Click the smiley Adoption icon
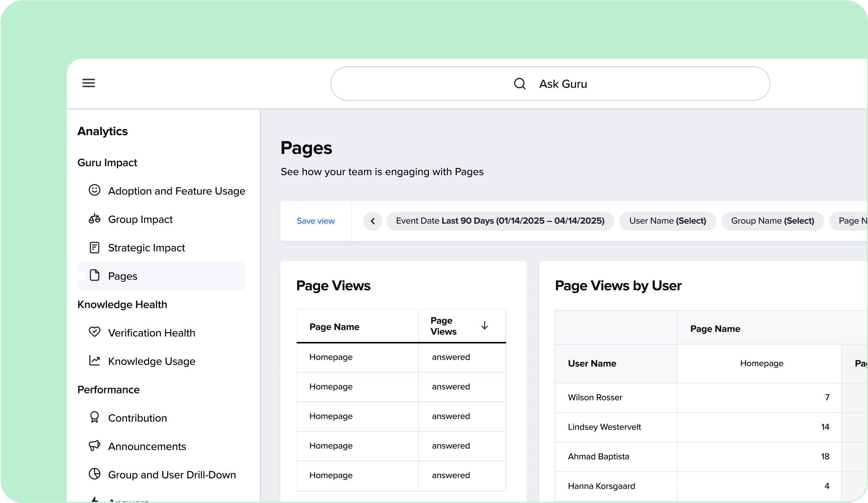Screen dimensions: 868x503 (x=94, y=190)
